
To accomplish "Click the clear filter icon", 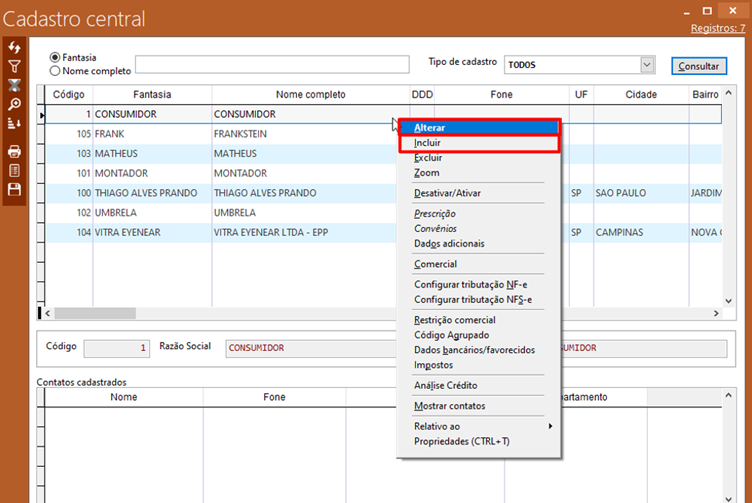I will [x=14, y=86].
